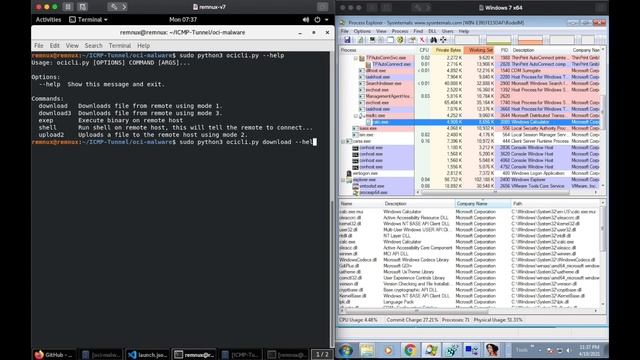
Task: Open Windows Explorer folder icon in Windows taskbar
Action: pos(367,350)
